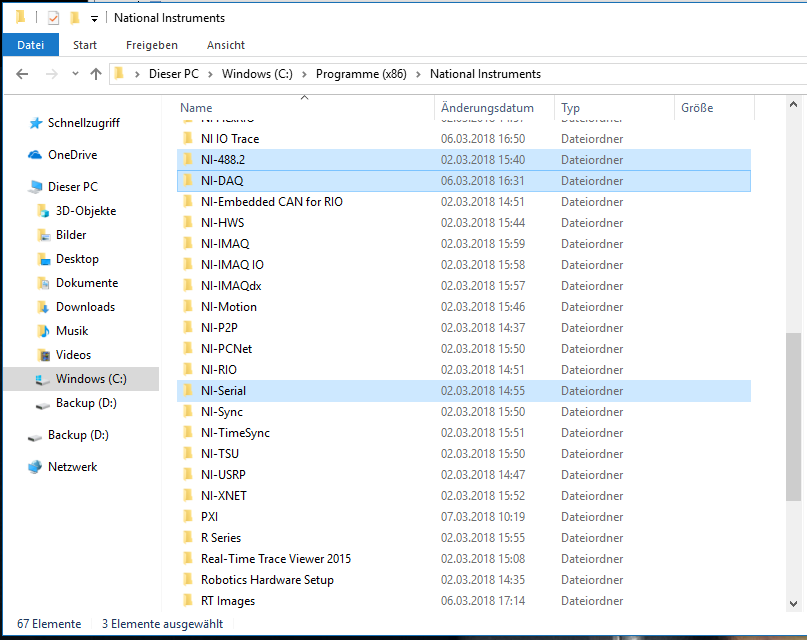The width and height of the screenshot is (807, 640).
Task: Select the R Series folder name
Action: tap(221, 538)
